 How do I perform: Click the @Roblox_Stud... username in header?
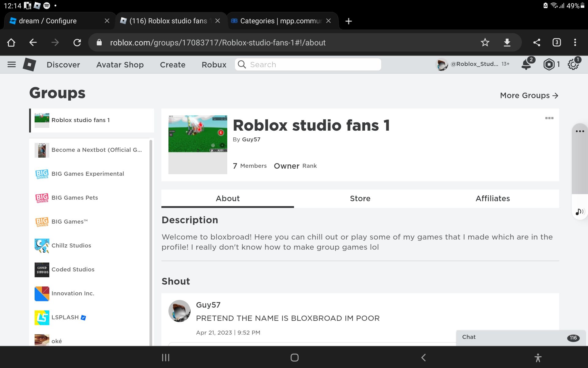[474, 64]
